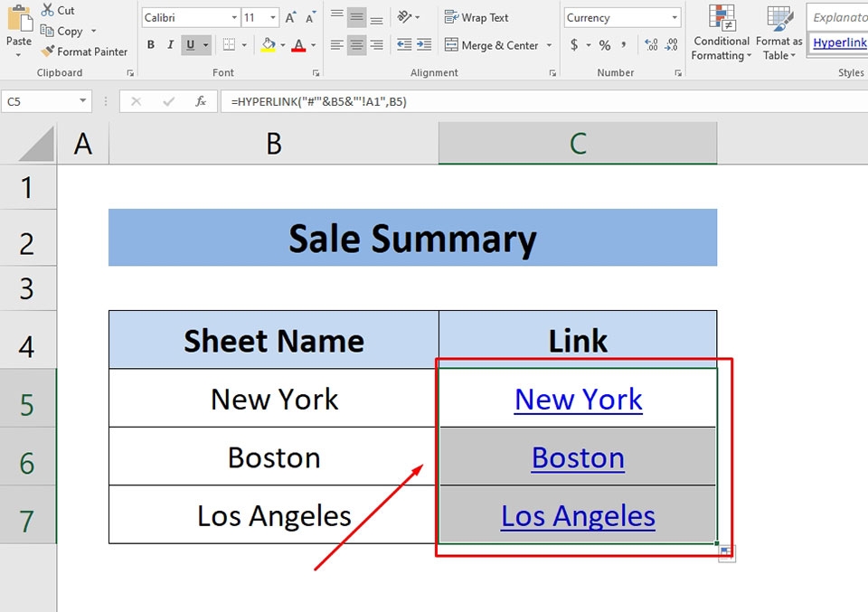Expand the Fill Color dropdown arrow

point(283,44)
